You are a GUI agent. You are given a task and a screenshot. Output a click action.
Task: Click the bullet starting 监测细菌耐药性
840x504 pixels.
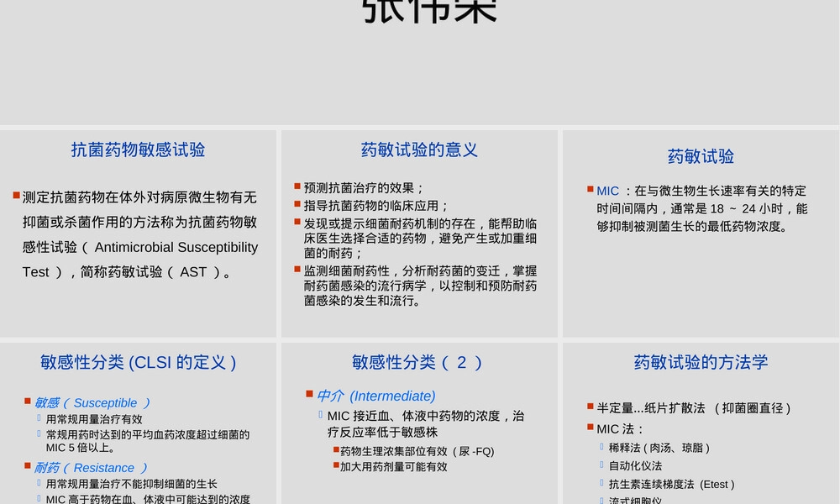coord(420,286)
